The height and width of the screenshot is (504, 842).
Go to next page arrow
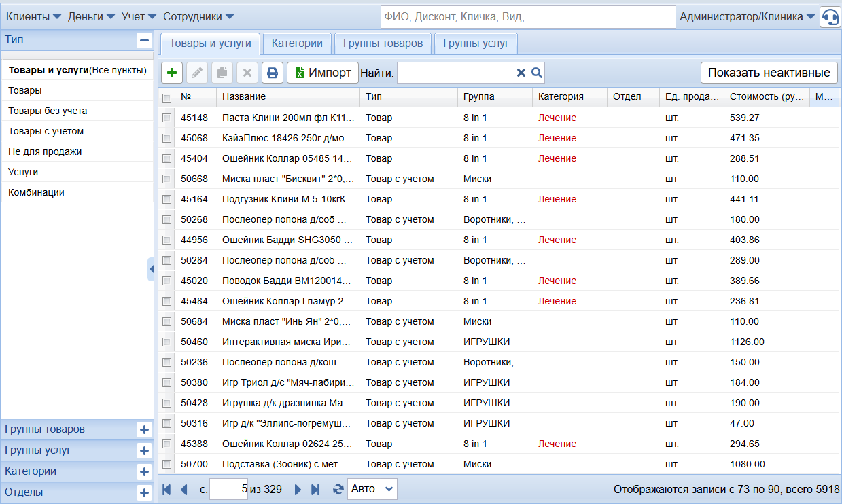pyautogui.click(x=298, y=489)
